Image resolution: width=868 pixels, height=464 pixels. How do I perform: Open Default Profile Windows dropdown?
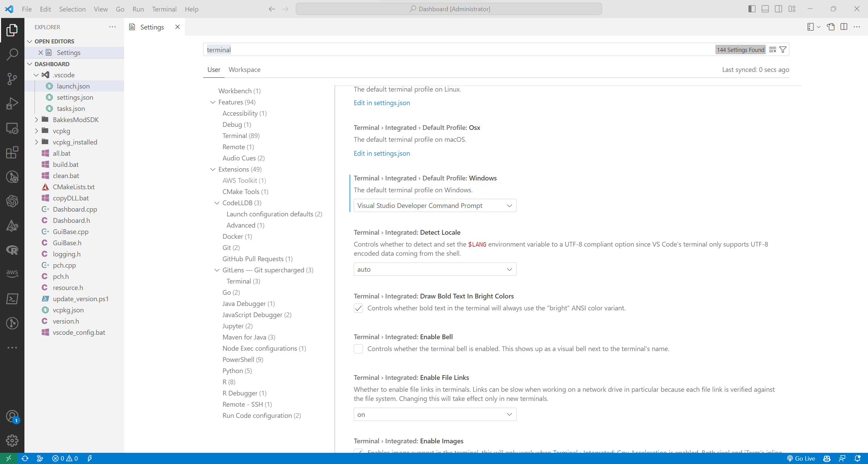point(435,206)
